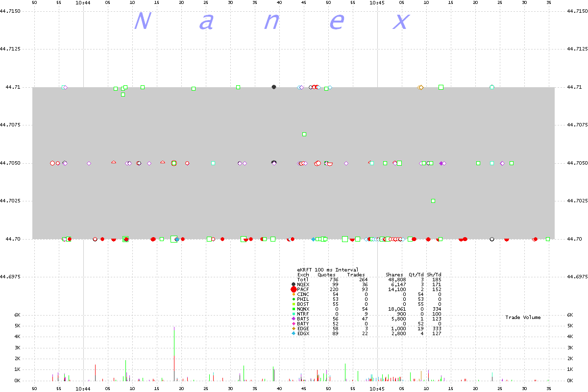Click the tallest purple trade volume bar
The width and height of the screenshot is (588, 392).
click(174, 354)
